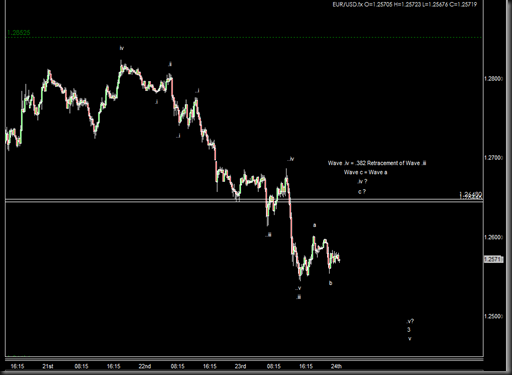Click the 1.2700 price axis label
The image size is (512, 375).
tap(493, 158)
